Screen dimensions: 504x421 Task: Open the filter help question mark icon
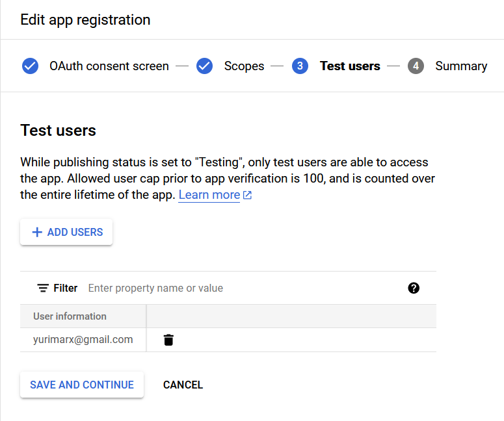pos(414,288)
